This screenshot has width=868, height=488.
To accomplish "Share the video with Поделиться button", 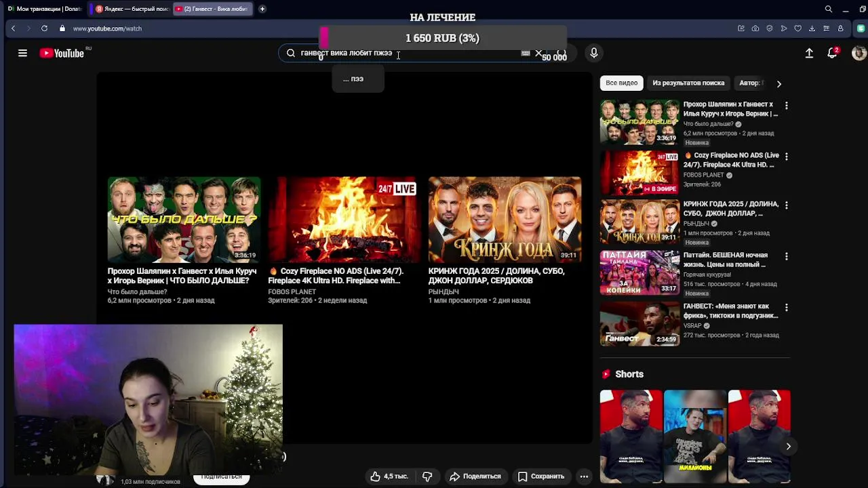I will (475, 476).
